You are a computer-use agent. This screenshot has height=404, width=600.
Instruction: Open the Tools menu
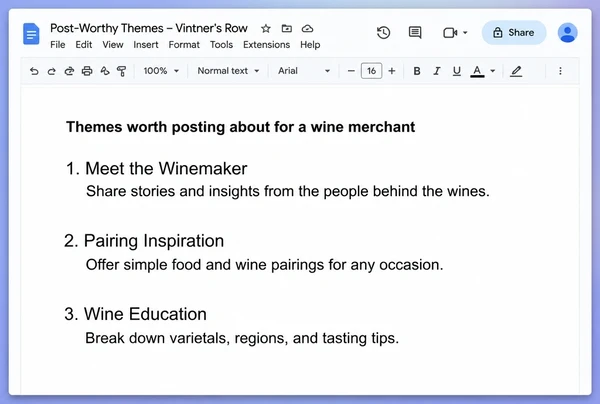pos(221,45)
